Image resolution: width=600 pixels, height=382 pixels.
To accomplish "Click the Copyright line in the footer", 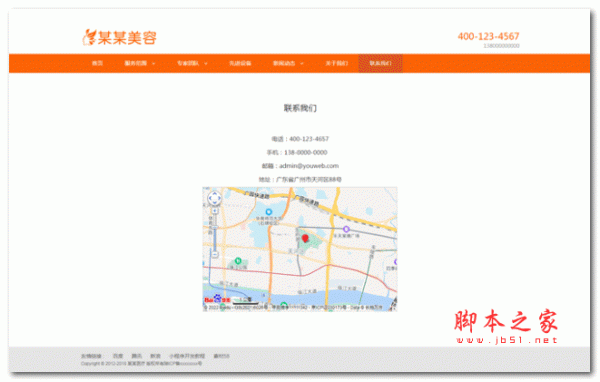I will pos(141,364).
